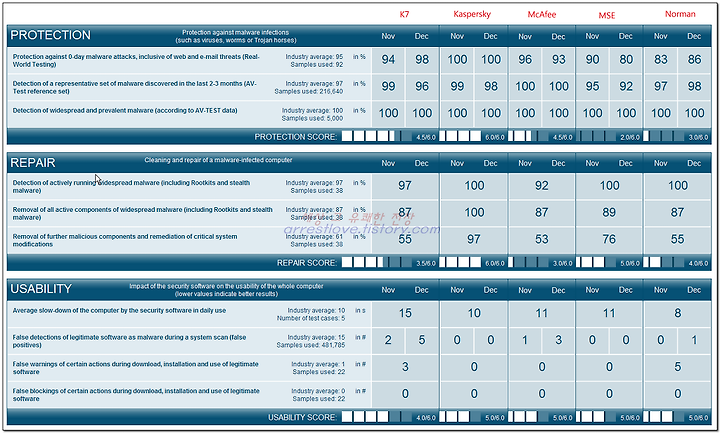The width and height of the screenshot is (720, 433).
Task: Click the Norman product column header
Action: [680, 14]
